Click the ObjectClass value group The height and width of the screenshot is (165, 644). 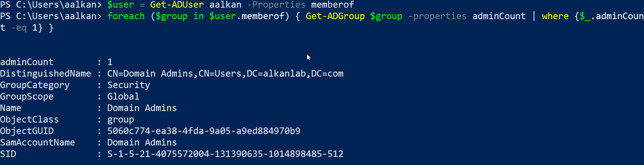click(x=120, y=119)
